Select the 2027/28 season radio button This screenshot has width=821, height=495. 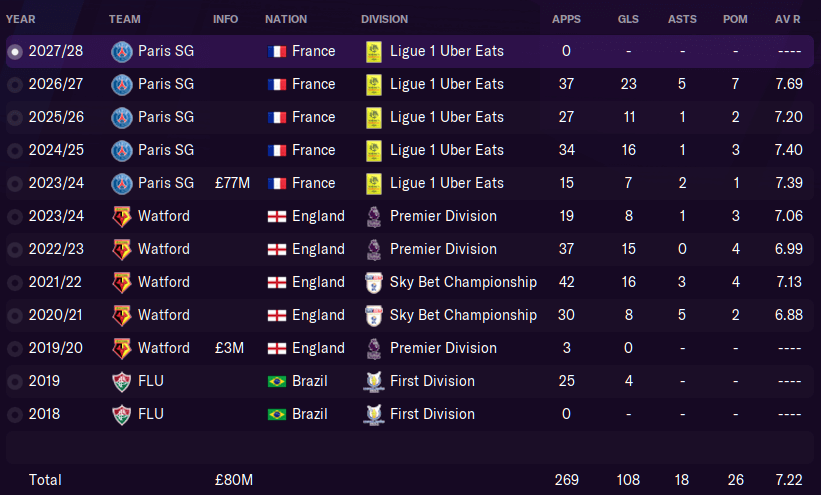tap(15, 51)
